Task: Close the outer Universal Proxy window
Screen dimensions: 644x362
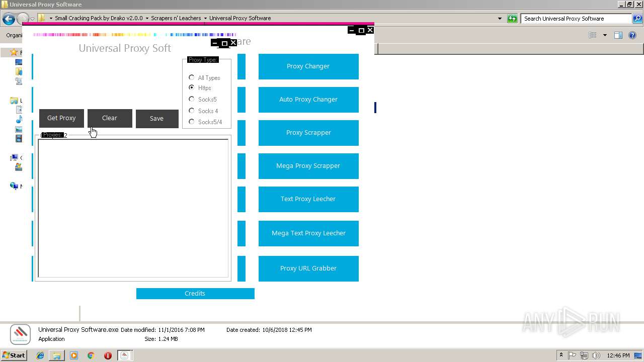Action: (x=370, y=30)
